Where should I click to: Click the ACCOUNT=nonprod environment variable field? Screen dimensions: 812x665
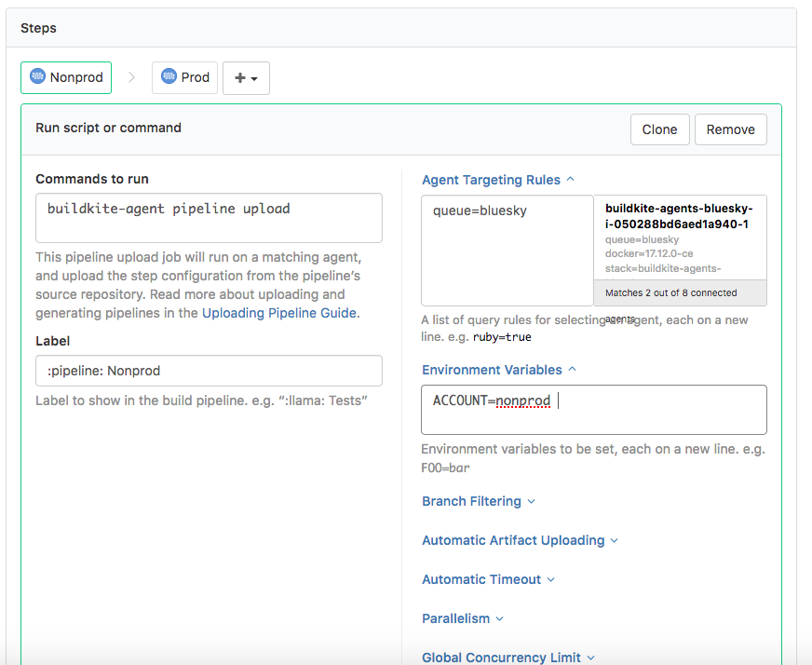click(593, 409)
